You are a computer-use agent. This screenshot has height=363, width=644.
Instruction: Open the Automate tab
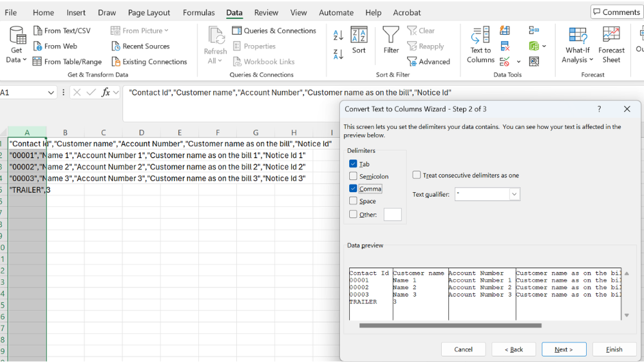point(336,13)
